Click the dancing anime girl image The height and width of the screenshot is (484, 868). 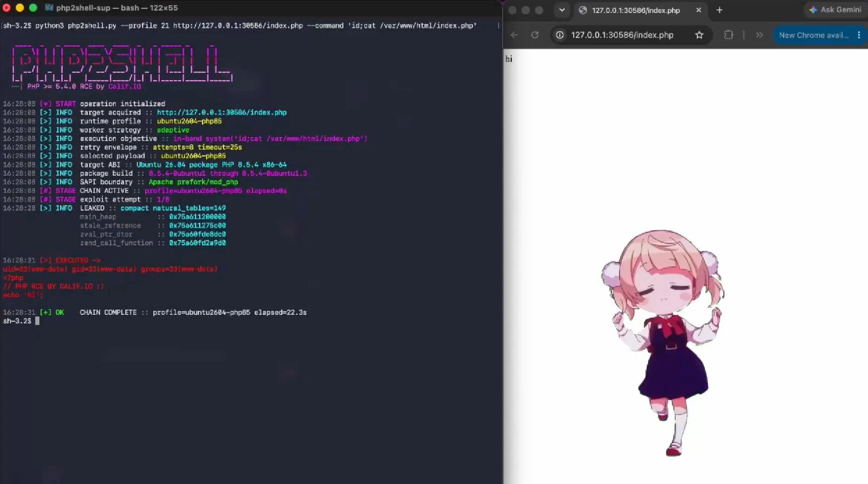663,343
